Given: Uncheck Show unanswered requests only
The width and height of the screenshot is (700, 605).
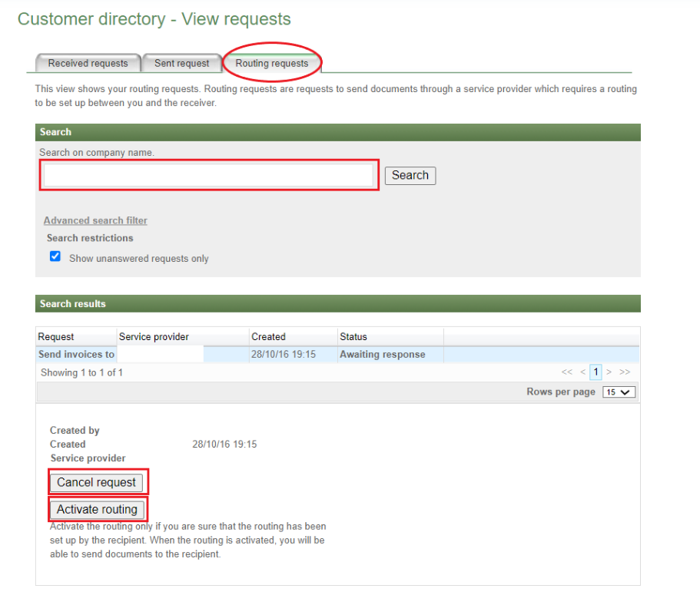Looking at the screenshot, I should 55,256.
